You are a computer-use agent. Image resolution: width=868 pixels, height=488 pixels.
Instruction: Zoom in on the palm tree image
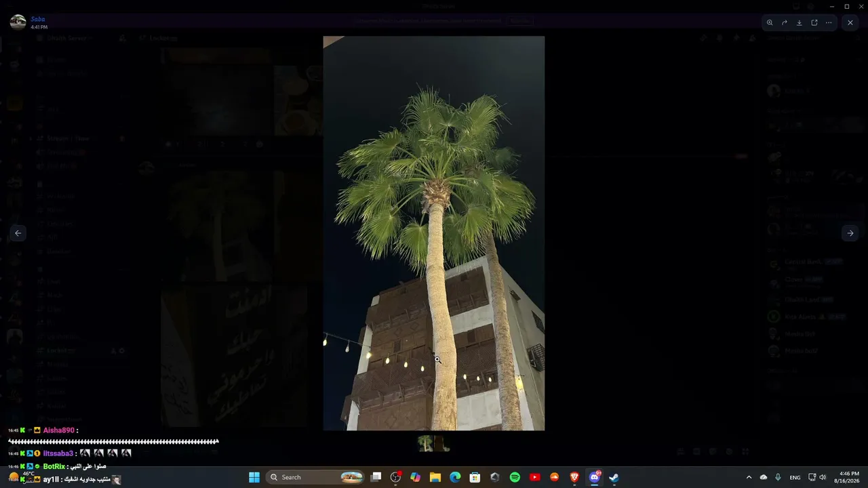coord(770,22)
